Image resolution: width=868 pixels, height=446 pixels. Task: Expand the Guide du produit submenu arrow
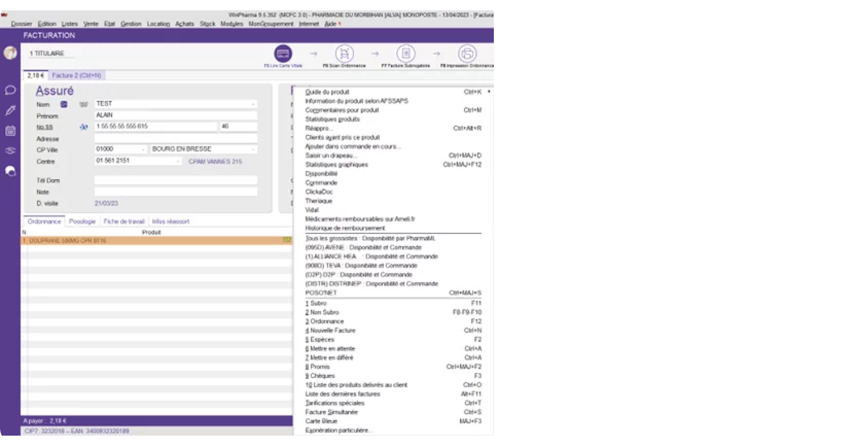[489, 92]
